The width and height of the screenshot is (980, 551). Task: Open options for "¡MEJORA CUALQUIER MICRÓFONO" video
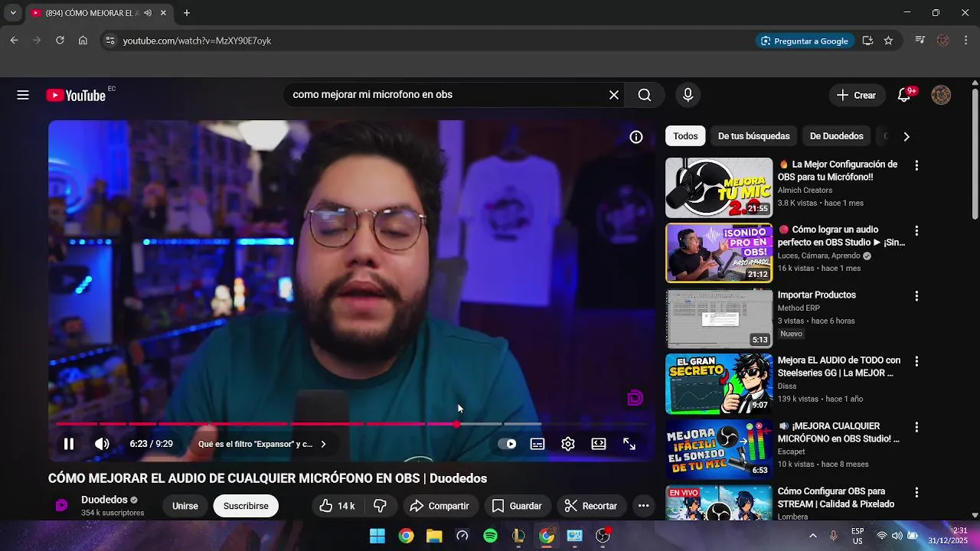[x=916, y=427]
